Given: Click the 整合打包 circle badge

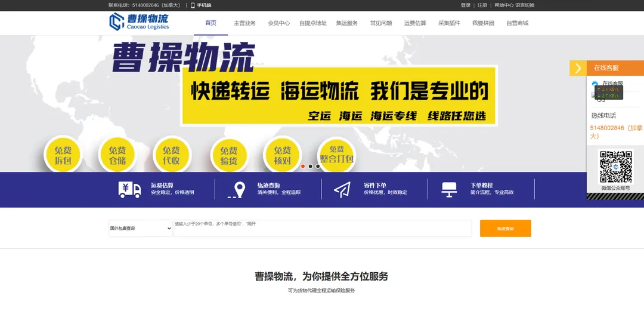Looking at the screenshot, I should [x=336, y=154].
